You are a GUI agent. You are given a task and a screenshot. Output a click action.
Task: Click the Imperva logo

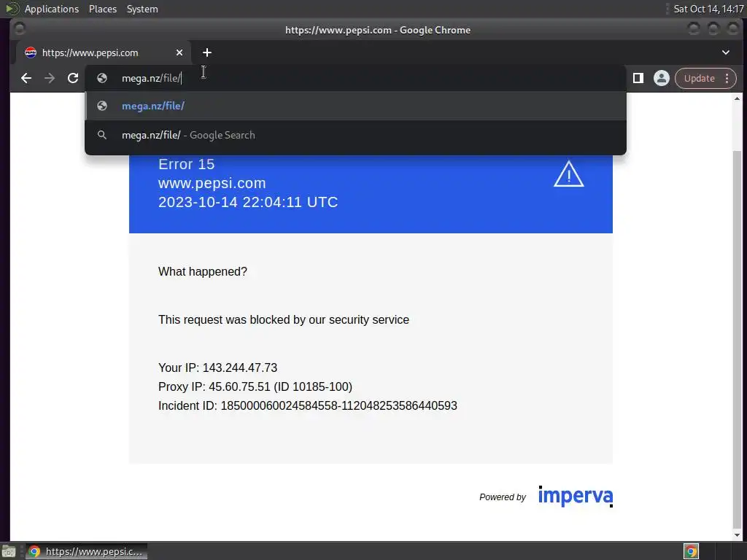576,496
